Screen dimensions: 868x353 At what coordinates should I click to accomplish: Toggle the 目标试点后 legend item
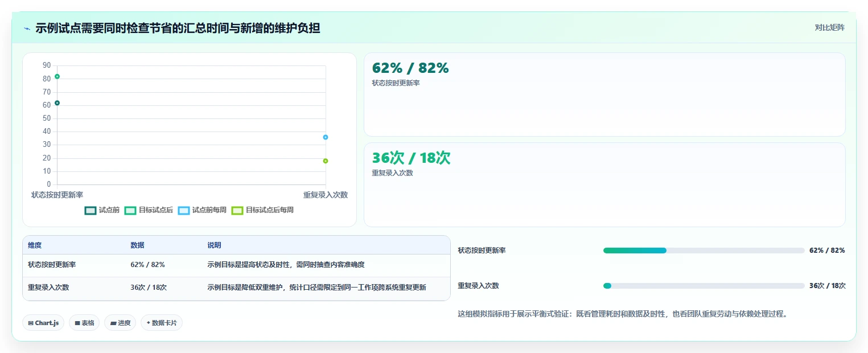[x=149, y=210]
